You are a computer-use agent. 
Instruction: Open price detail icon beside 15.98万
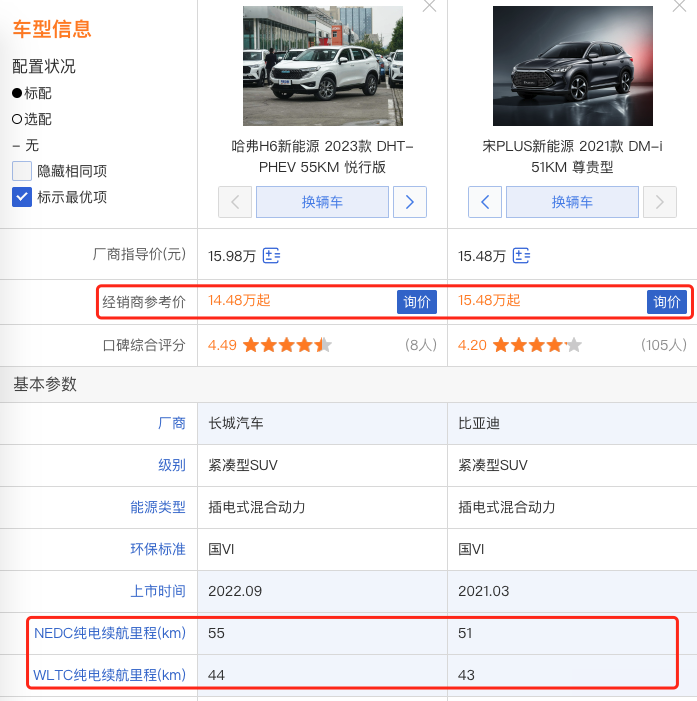click(271, 256)
